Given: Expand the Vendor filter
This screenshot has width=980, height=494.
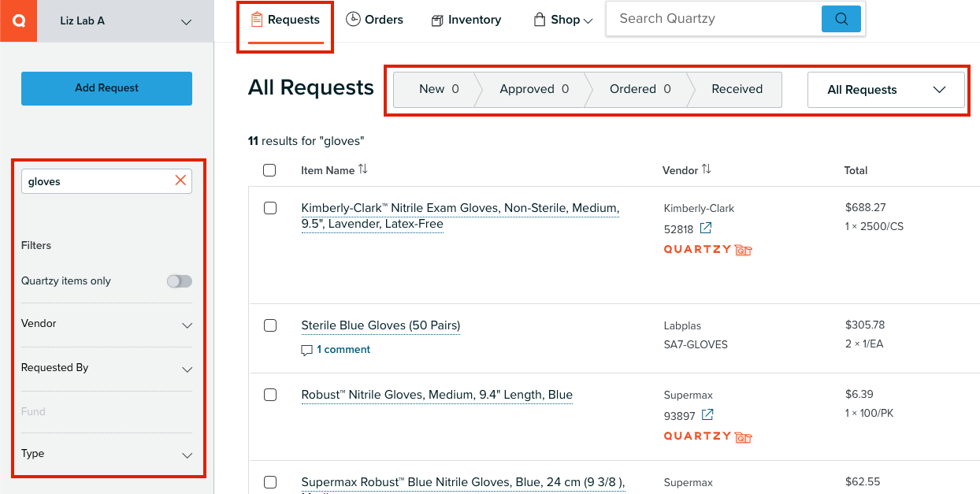Looking at the screenshot, I should pos(106,325).
